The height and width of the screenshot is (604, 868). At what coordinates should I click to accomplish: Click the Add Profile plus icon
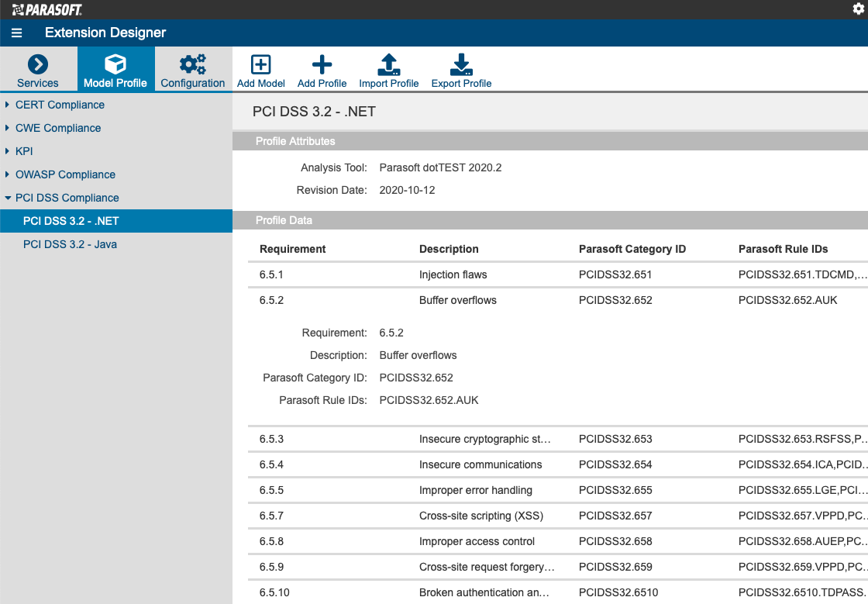322,64
